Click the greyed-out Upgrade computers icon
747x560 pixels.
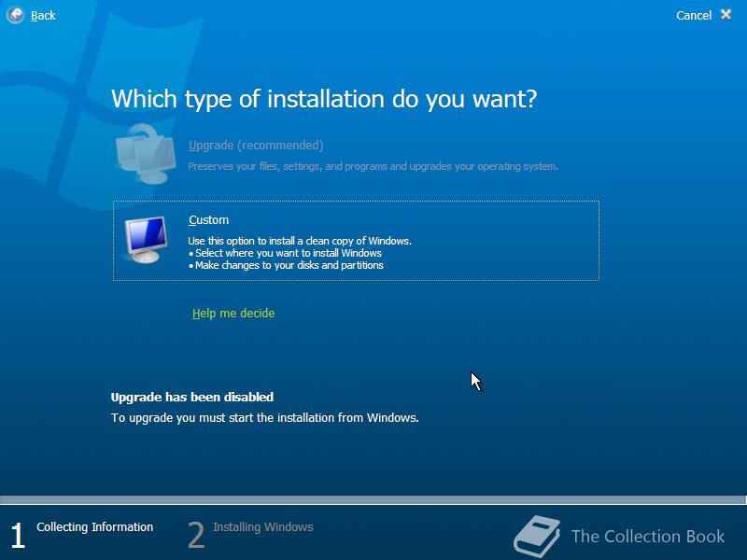point(146,154)
